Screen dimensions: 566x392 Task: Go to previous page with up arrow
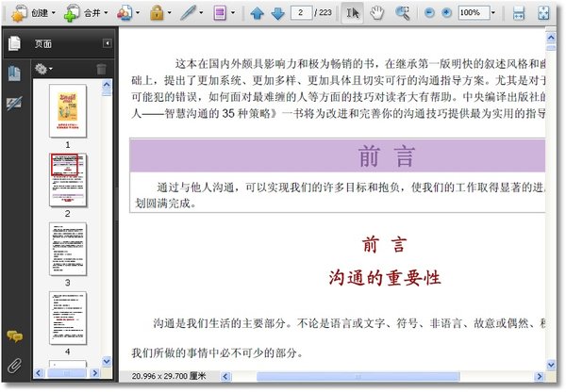257,13
